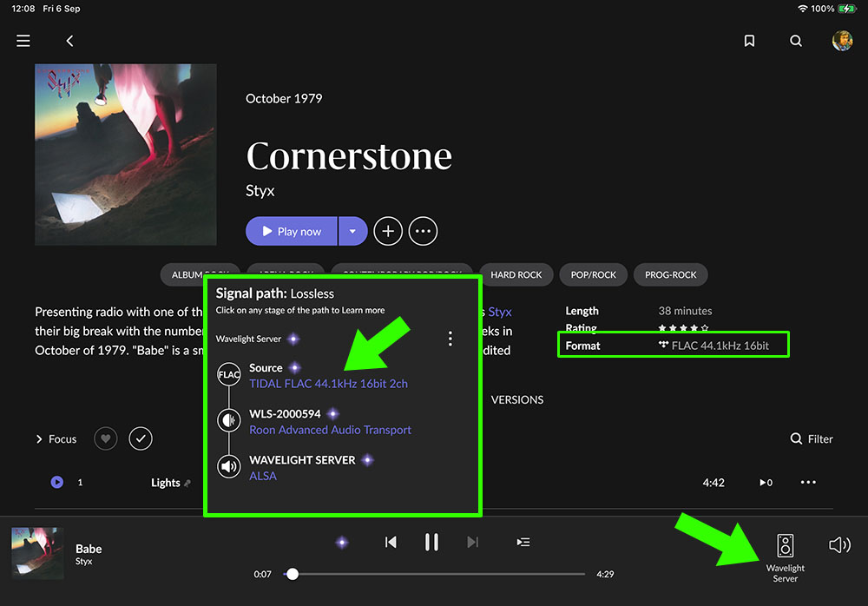Screen dimensions: 868x606
Task: Click the user profile avatar
Action: 842,41
